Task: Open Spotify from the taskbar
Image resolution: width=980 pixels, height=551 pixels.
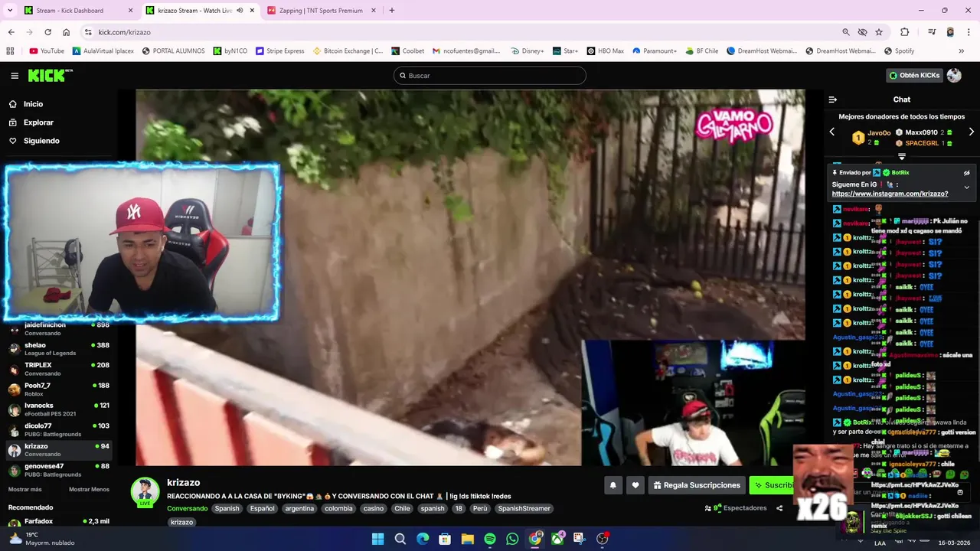Action: point(490,539)
